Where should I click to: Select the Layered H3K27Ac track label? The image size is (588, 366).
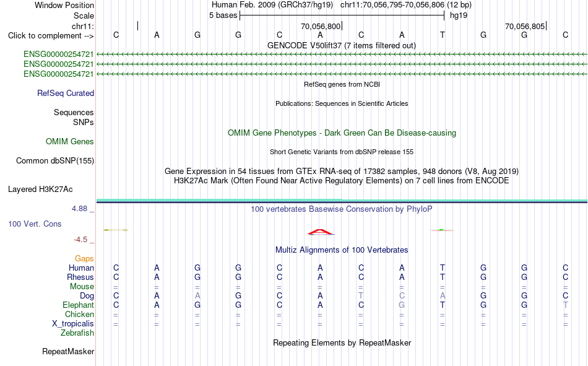tap(40, 190)
